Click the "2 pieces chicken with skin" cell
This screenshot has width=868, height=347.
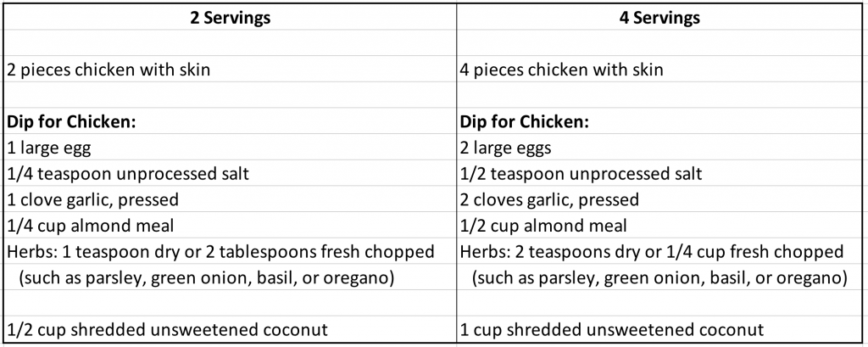tap(231, 70)
